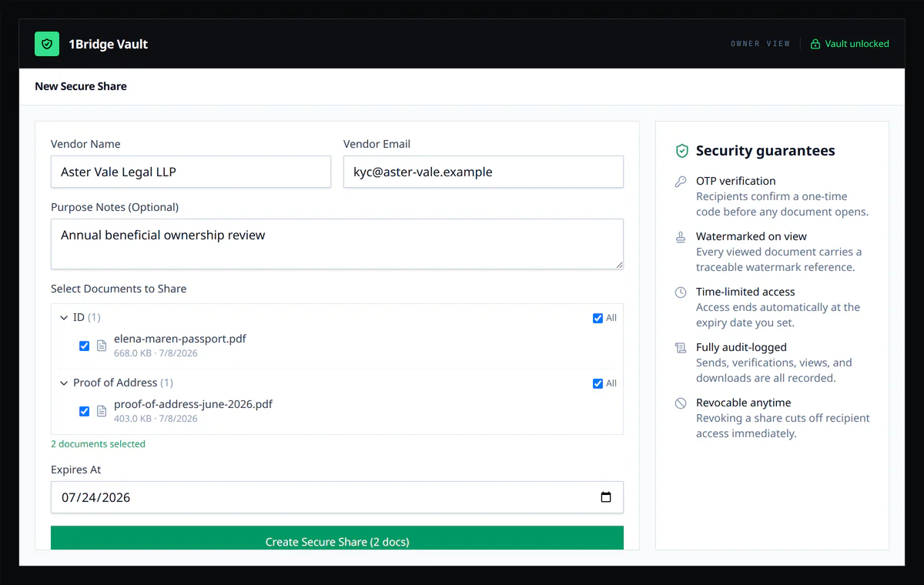Click the New Secure Share heading
Screen dimensions: 924x585
click(81, 86)
